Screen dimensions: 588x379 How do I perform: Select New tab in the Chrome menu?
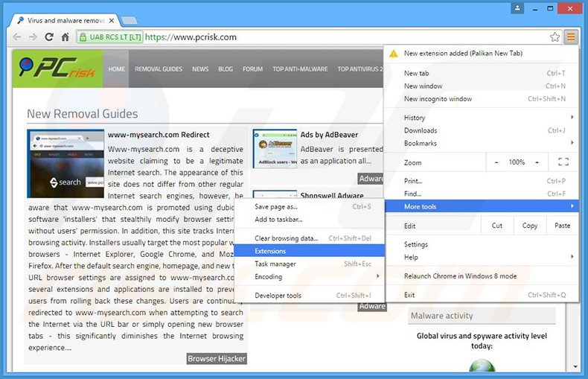tap(481, 73)
